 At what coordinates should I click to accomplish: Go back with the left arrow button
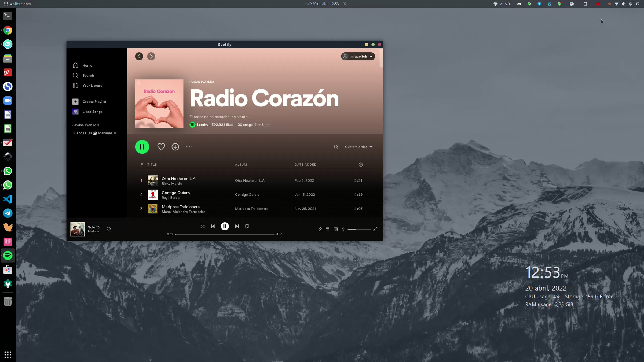tap(139, 56)
